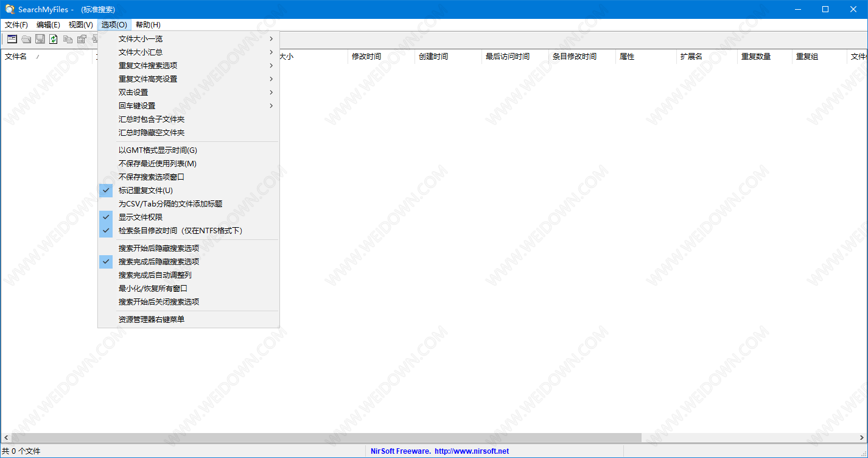Sort by 重复组 column header

point(819,57)
